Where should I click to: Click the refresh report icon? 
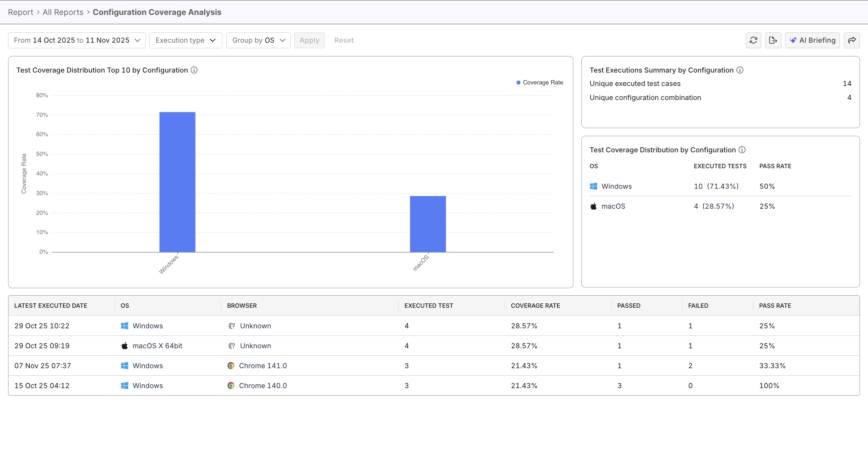(754, 40)
